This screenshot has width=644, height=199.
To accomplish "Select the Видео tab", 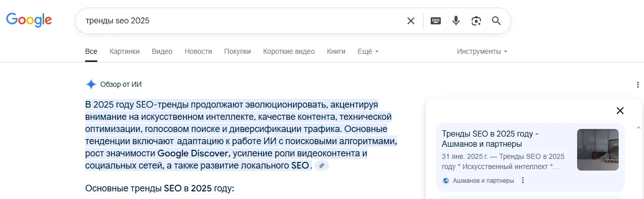I will tap(162, 51).
